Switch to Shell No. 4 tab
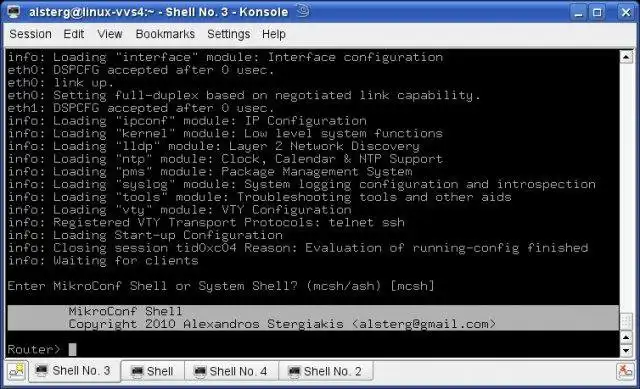This screenshot has height=389, width=640. click(232, 371)
